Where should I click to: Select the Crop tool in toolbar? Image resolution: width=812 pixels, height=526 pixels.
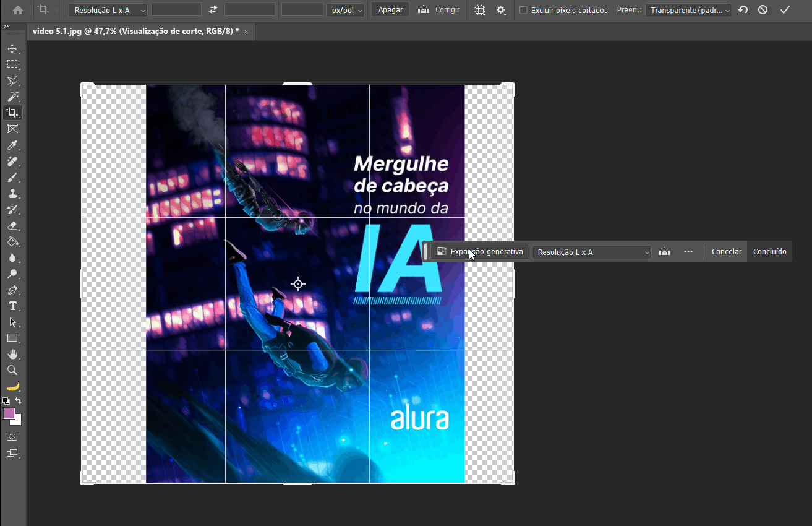[x=12, y=113]
